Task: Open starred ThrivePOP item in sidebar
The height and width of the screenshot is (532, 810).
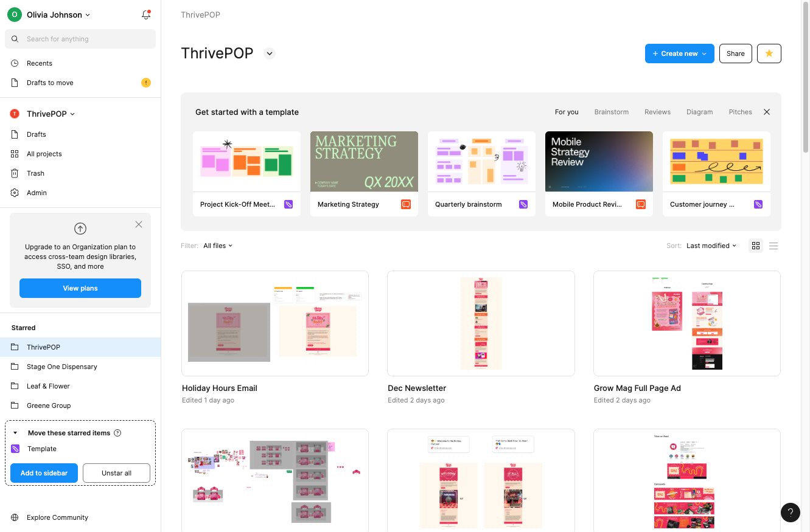Action: pos(80,347)
